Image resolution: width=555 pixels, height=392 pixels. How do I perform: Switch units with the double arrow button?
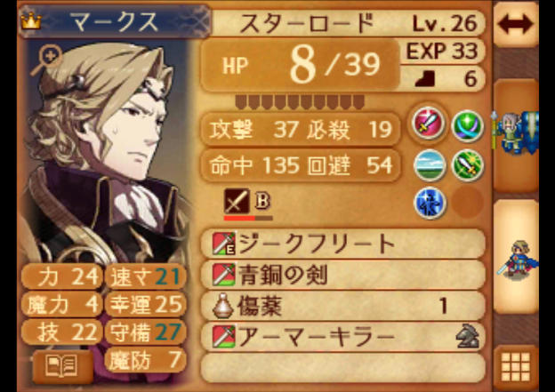point(515,24)
